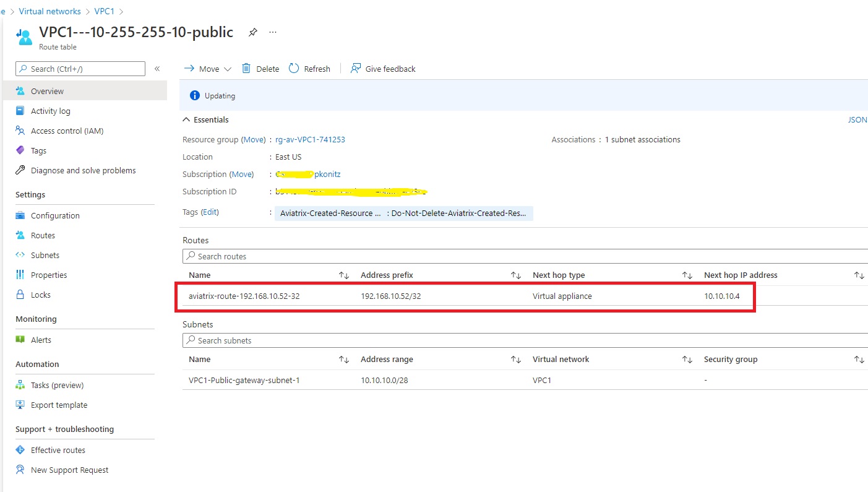This screenshot has width=868, height=492.
Task: Go to VPC1 breadcrumb link
Action: tap(105, 11)
